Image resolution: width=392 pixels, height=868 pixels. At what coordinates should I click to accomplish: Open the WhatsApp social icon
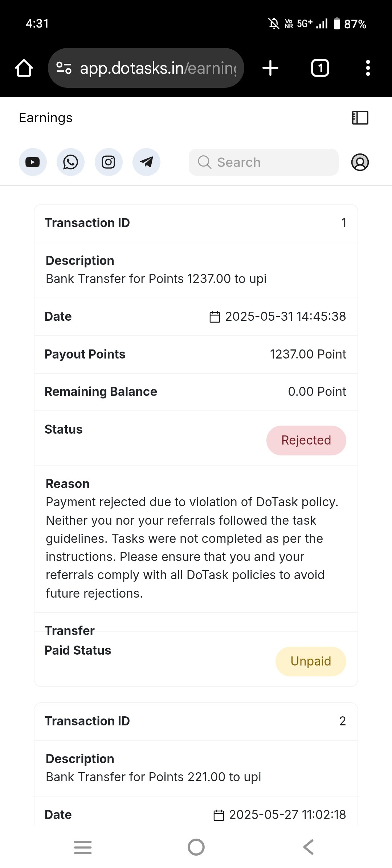coord(70,162)
